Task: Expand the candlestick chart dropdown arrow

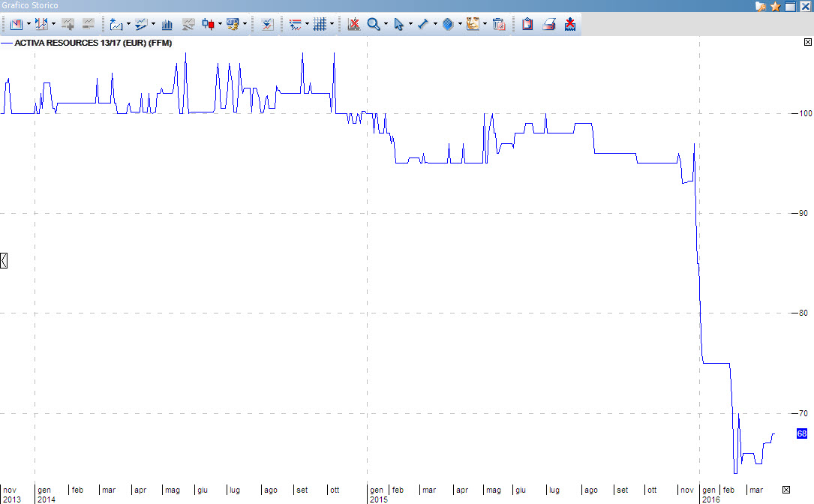Action: pyautogui.click(x=220, y=24)
